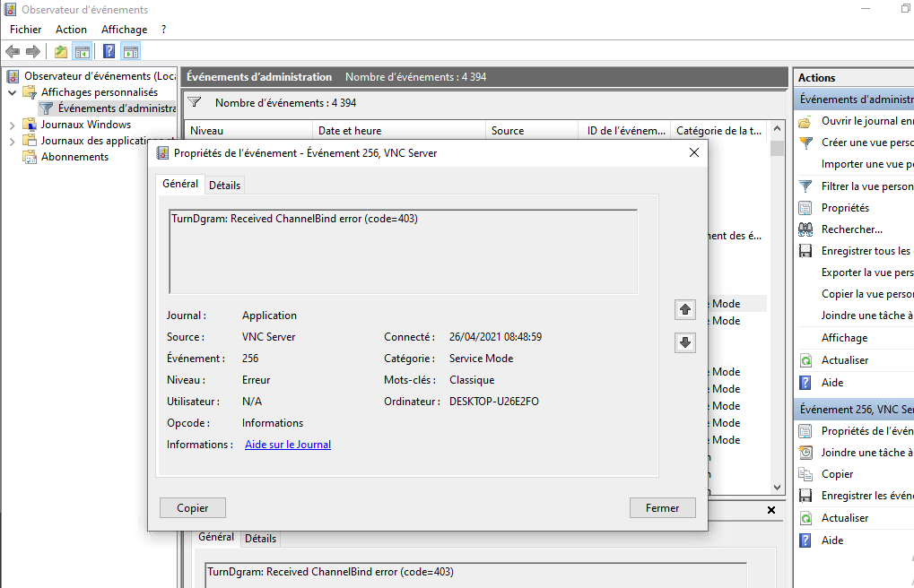Click the Copier button in the dialog

point(193,508)
